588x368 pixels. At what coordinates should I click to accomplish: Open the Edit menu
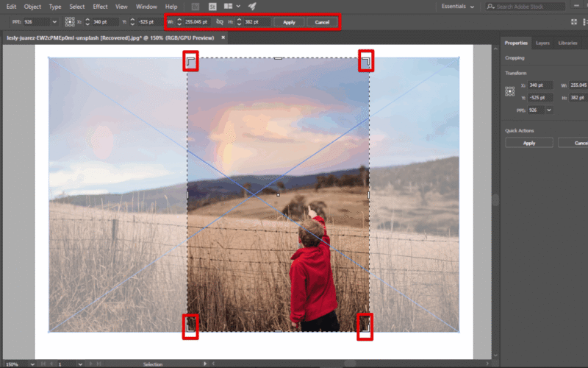pos(11,7)
